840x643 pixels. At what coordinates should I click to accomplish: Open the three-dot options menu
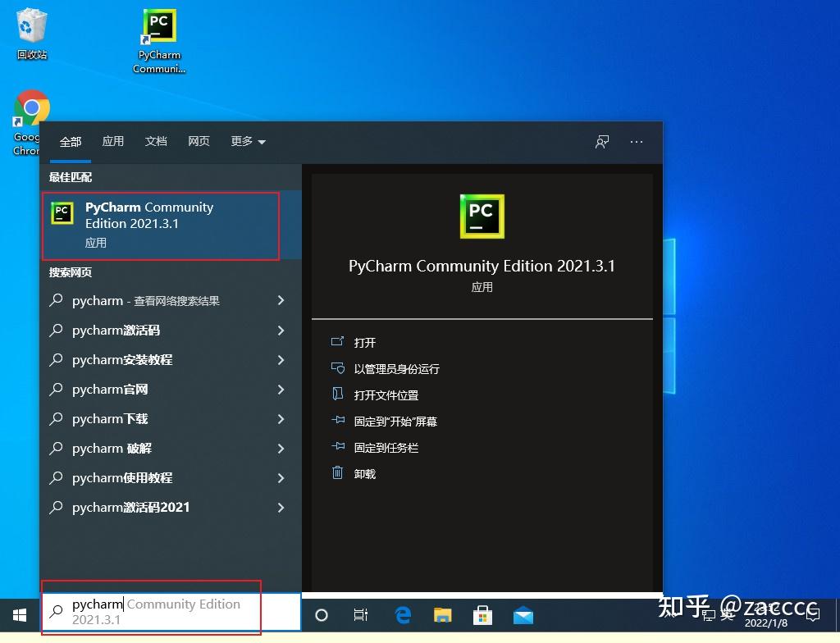(637, 142)
